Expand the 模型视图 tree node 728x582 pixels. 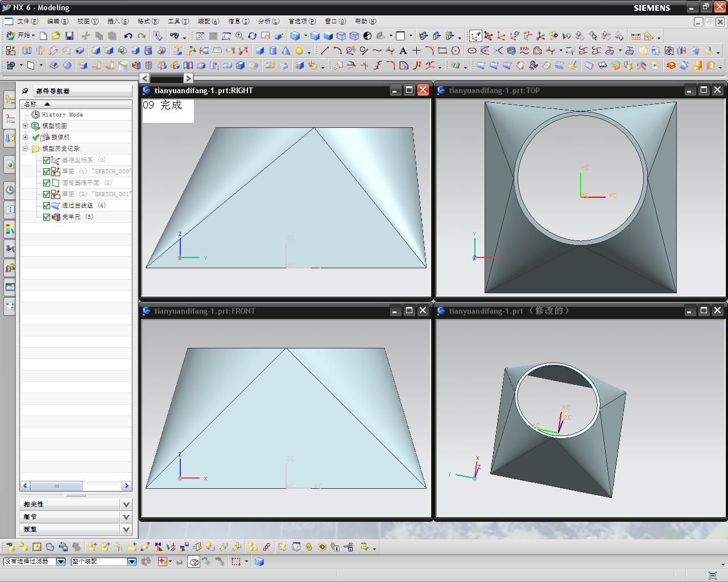[26, 126]
